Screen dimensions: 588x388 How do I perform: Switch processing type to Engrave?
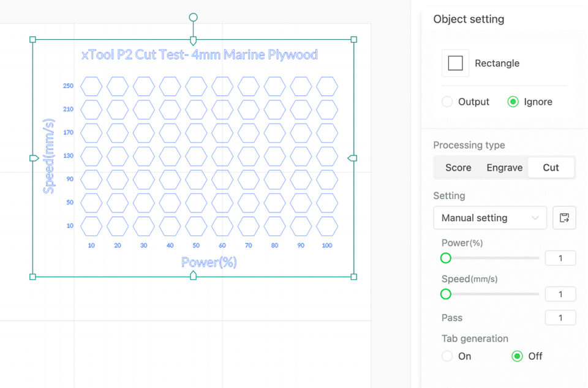point(504,167)
